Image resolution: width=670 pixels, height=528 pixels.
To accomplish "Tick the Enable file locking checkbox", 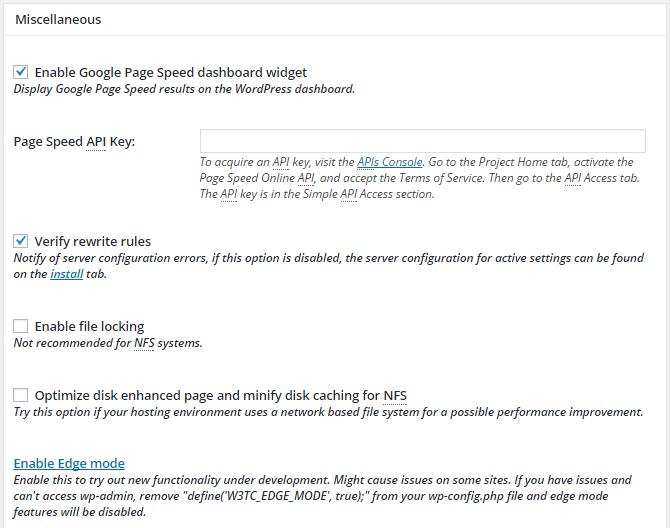I will pos(21,326).
